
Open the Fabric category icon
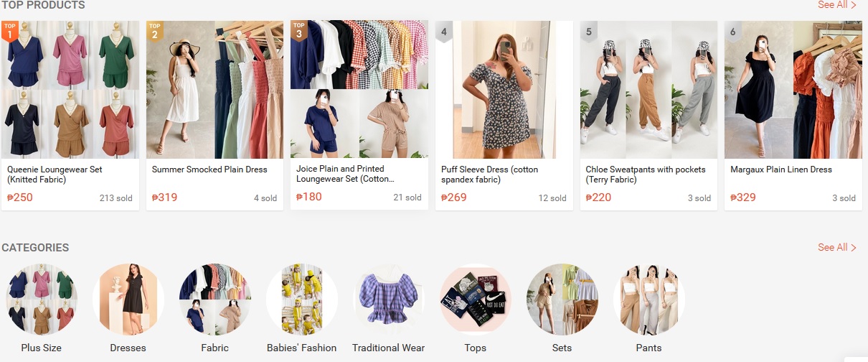[x=215, y=300]
